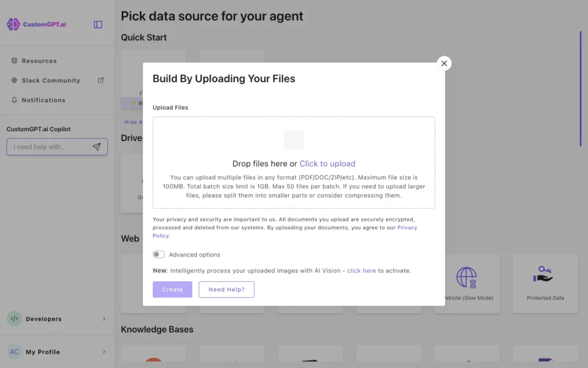Open the Resources section in sidebar
The image size is (588, 368).
click(x=38, y=60)
